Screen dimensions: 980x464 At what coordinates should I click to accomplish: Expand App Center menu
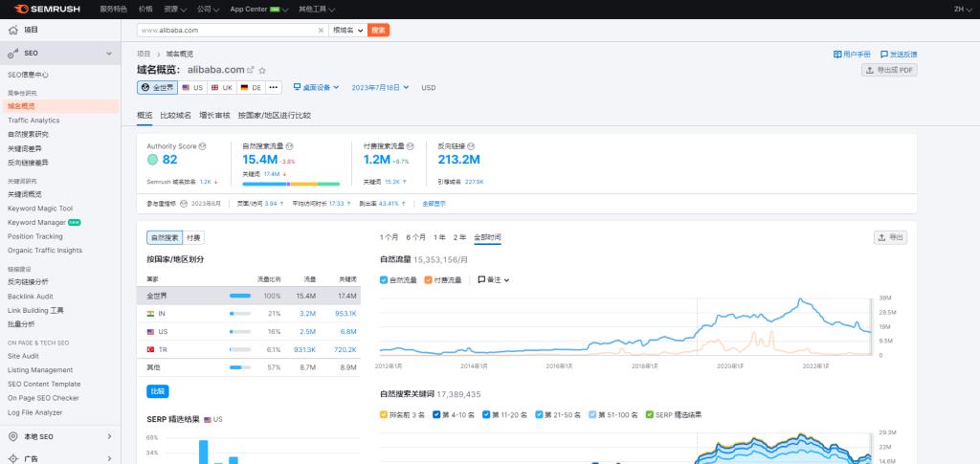pyautogui.click(x=258, y=10)
